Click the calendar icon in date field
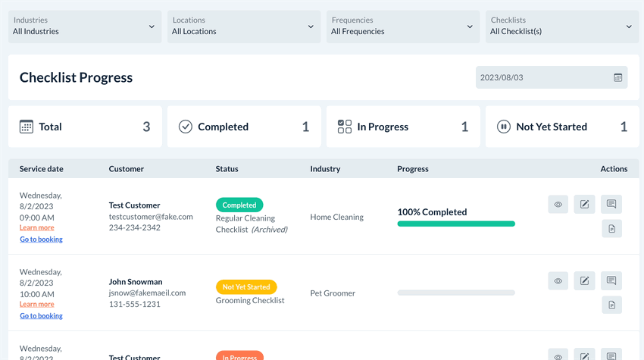The height and width of the screenshot is (360, 644). click(617, 77)
